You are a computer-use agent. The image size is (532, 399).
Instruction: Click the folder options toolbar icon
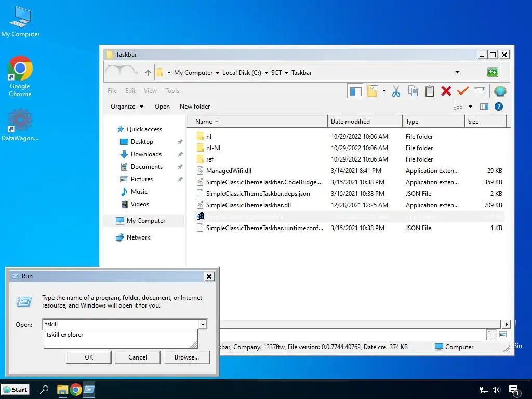click(x=372, y=91)
